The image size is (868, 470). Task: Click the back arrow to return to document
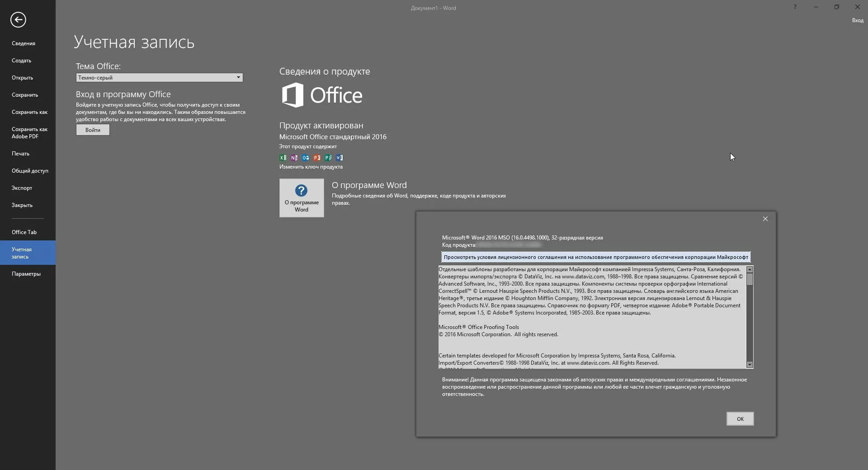click(18, 20)
